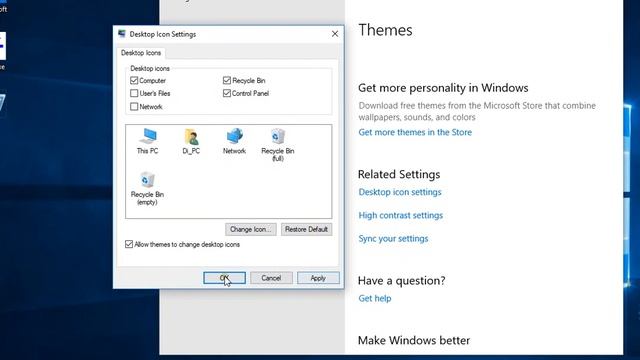640x360 pixels.
Task: Select the Recycle Bin (full) icon
Action: coord(278,144)
